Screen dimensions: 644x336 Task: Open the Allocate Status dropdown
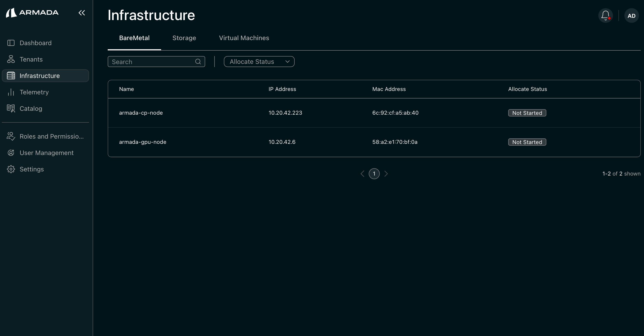point(259,62)
